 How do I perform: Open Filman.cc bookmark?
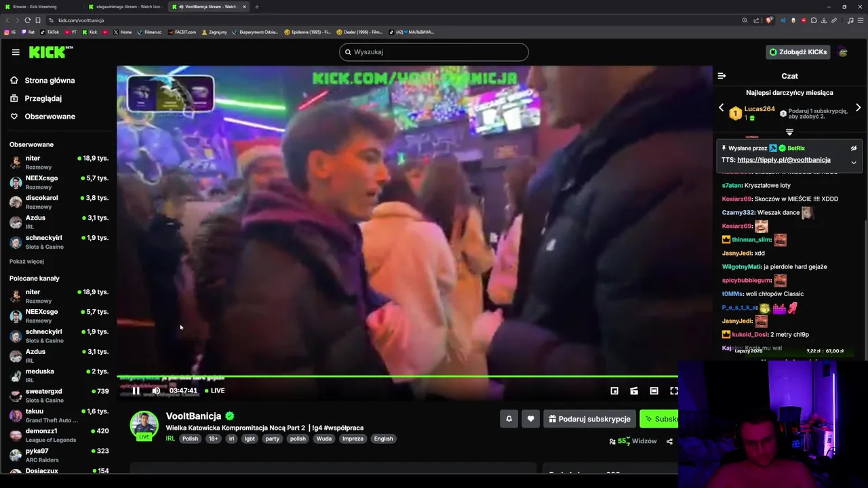pyautogui.click(x=149, y=32)
